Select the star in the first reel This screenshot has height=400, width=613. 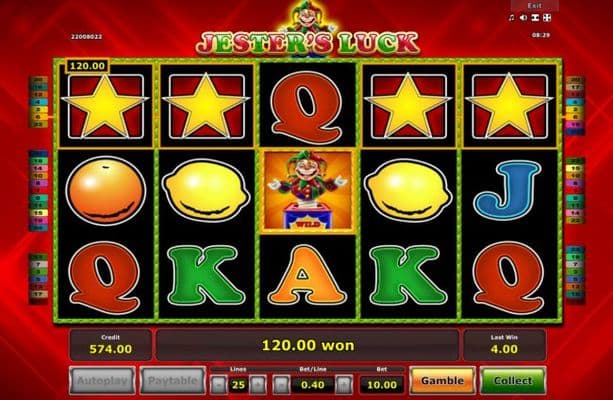[106, 106]
